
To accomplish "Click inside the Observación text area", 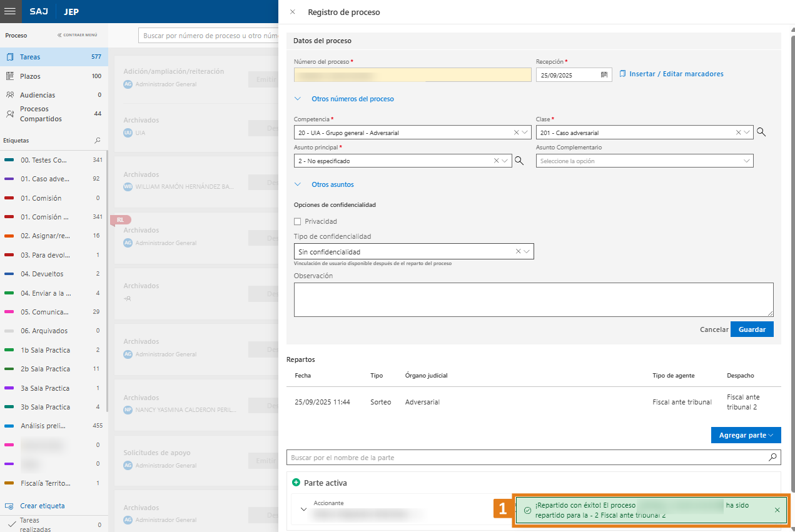I will 533,299.
